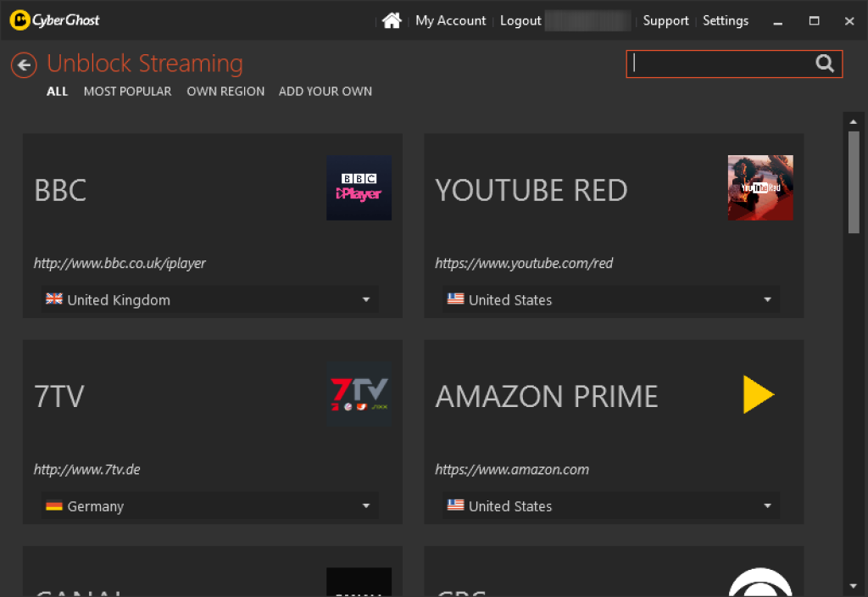Click the youtube.com/red URL
This screenshot has width=868, height=597.
tap(524, 263)
